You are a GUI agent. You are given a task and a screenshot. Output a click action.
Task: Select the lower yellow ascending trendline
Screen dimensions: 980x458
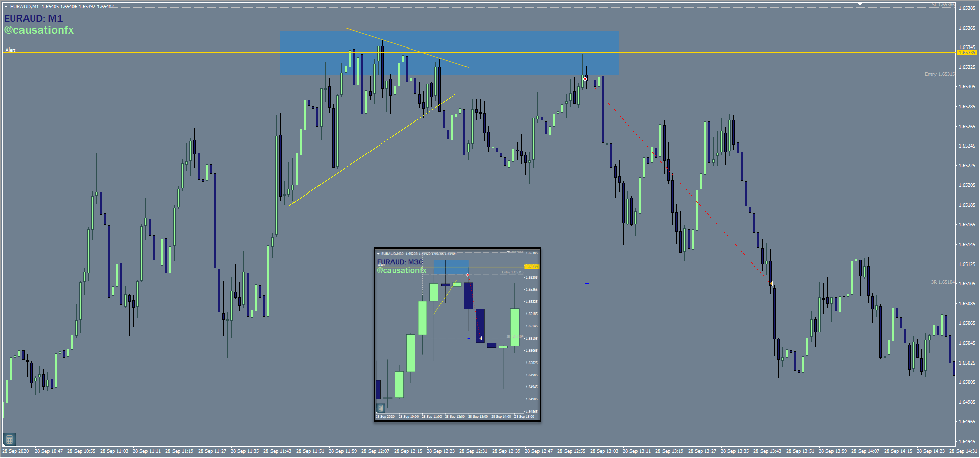click(x=372, y=150)
